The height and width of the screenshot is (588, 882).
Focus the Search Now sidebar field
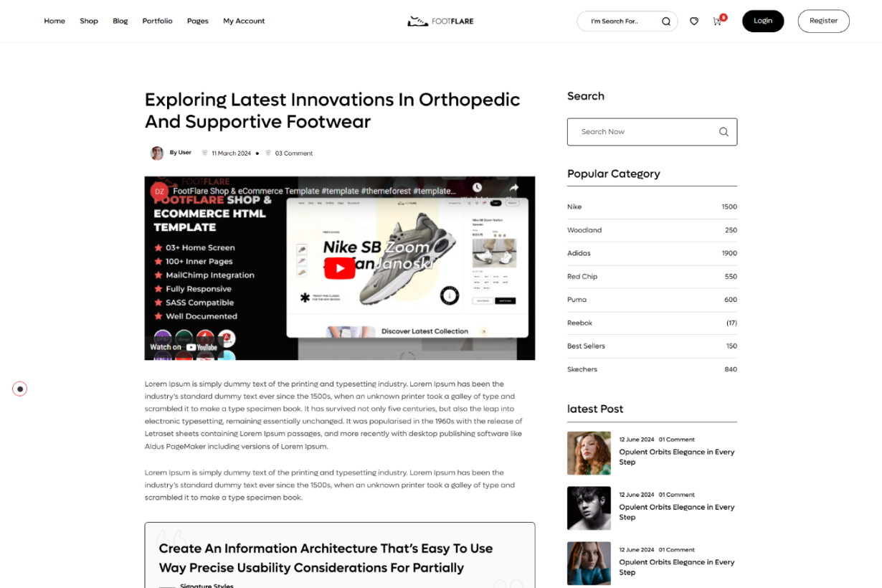coord(652,132)
